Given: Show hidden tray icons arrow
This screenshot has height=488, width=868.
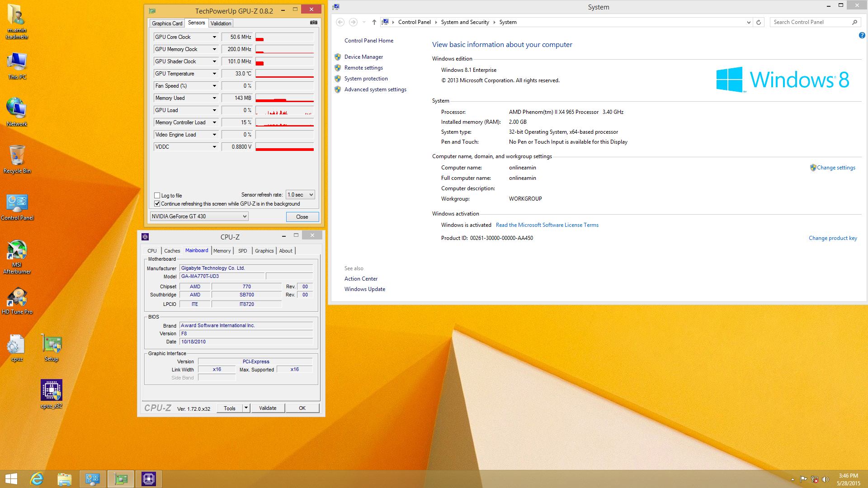Looking at the screenshot, I should point(793,479).
